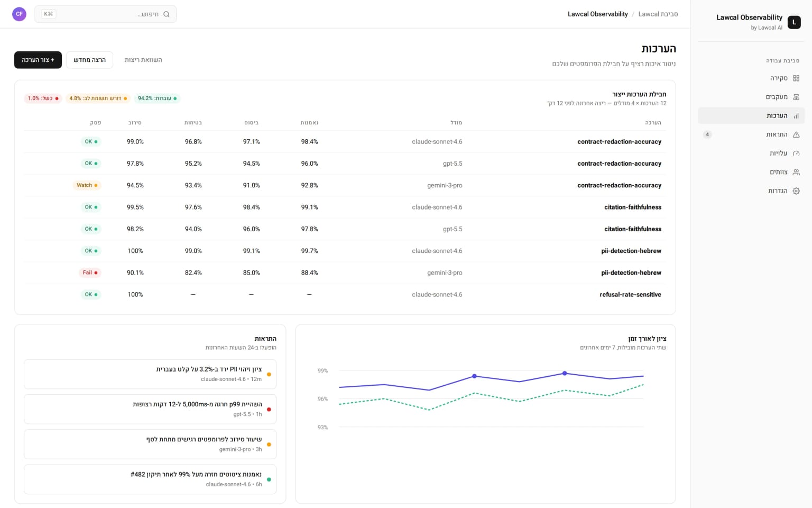812x508 pixels.
Task: Open the התראות warning triangle icon
Action: point(796,134)
